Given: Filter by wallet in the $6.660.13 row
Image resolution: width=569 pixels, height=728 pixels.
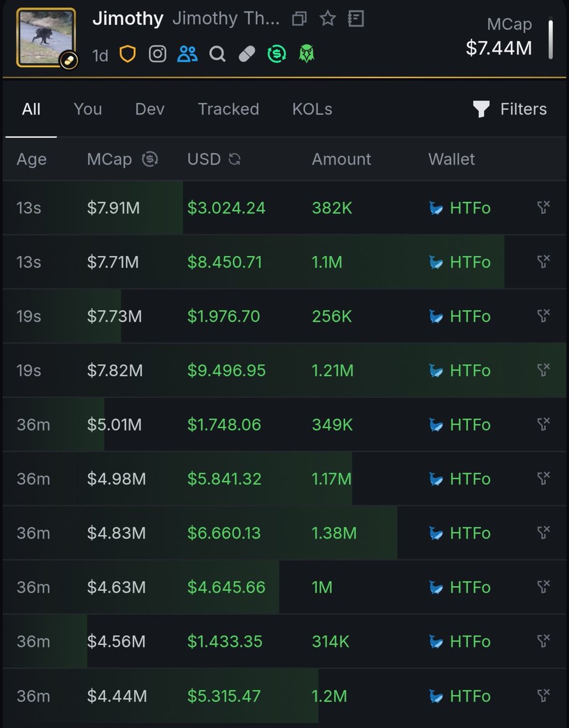Looking at the screenshot, I should (x=544, y=532).
